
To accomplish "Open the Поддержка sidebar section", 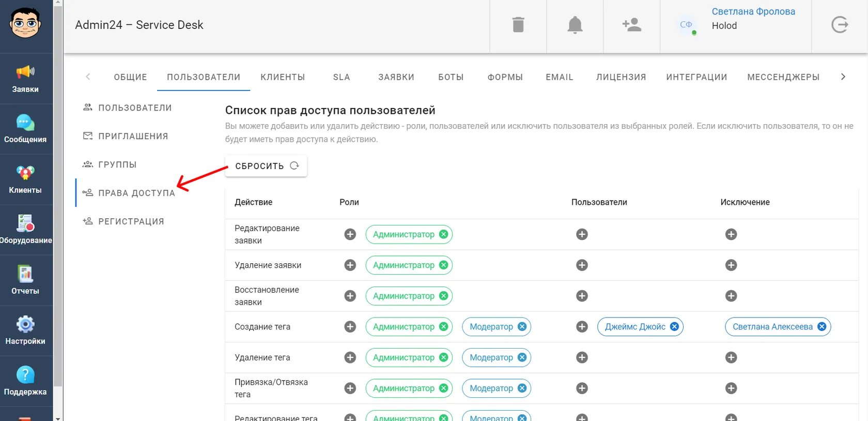I will tap(25, 381).
